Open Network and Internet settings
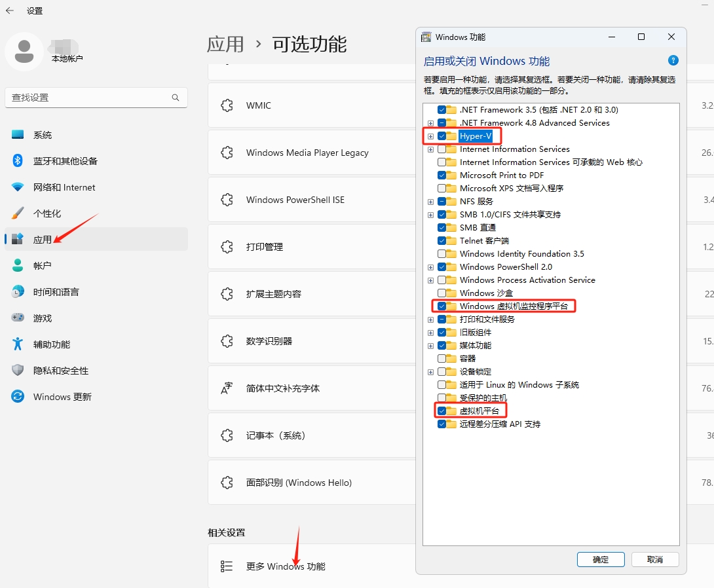The width and height of the screenshot is (714, 588). 96,187
